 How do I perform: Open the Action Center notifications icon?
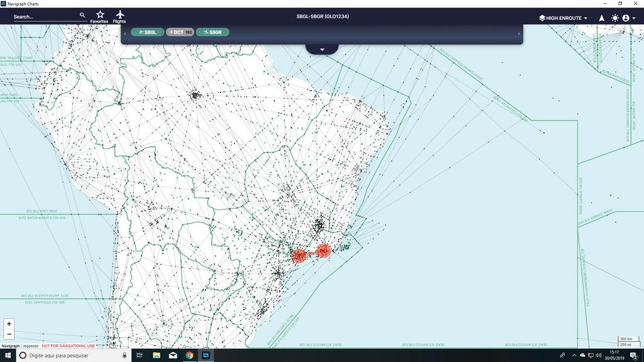click(x=634, y=356)
